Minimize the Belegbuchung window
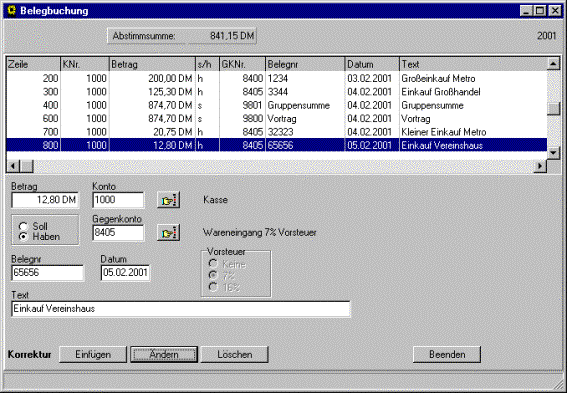567x393 pixels. (x=526, y=11)
